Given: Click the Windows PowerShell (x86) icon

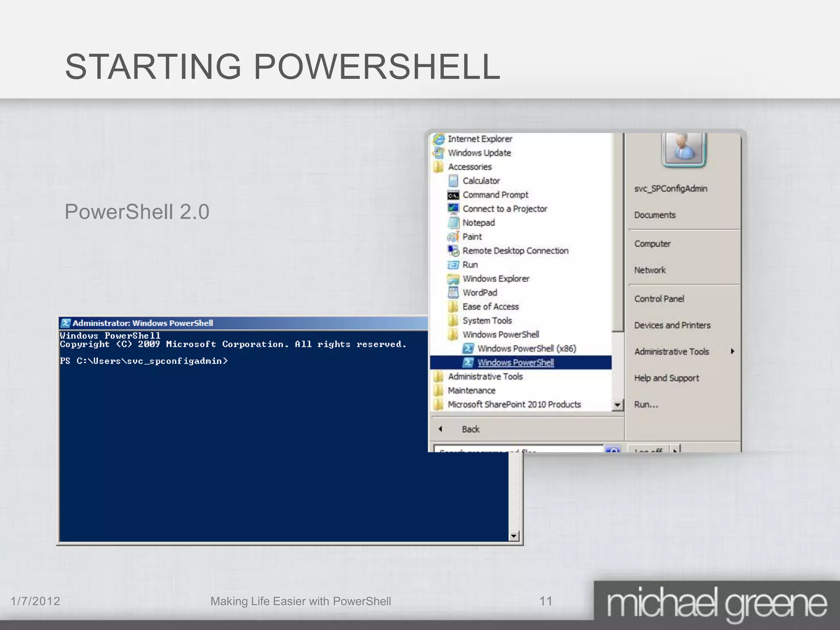Looking at the screenshot, I should coord(468,349).
